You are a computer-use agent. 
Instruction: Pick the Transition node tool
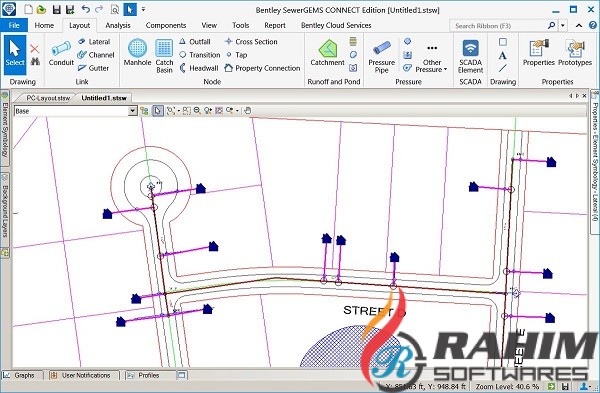200,55
